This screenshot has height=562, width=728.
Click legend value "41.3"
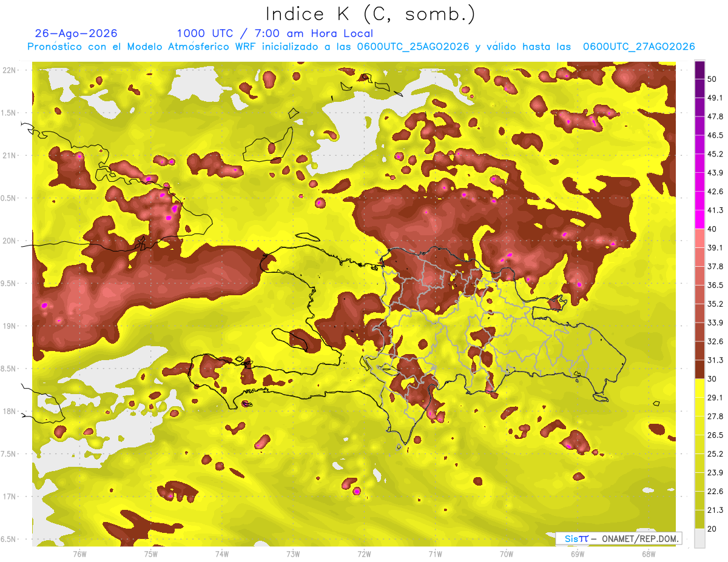[716, 210]
